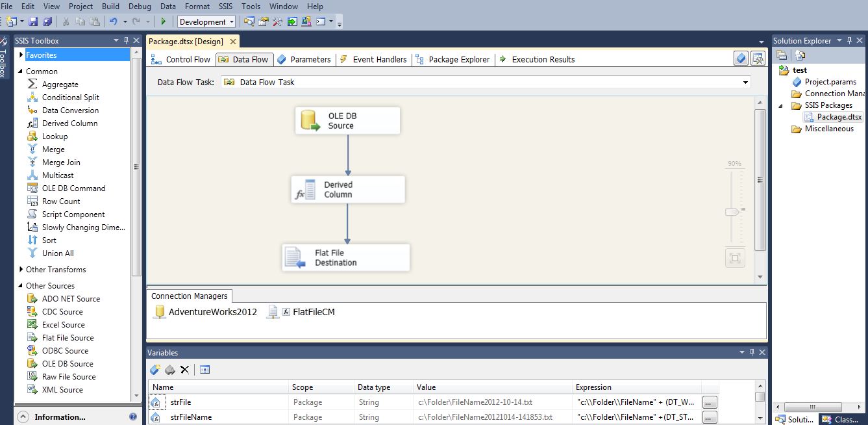Expand the Other Transforms group
868x425 pixels.
click(21, 270)
